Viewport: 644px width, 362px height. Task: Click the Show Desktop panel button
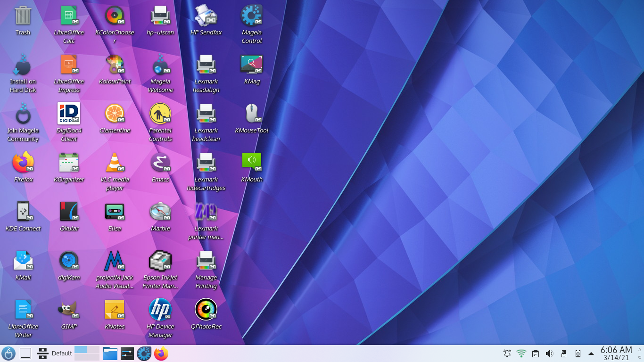pyautogui.click(x=25, y=354)
